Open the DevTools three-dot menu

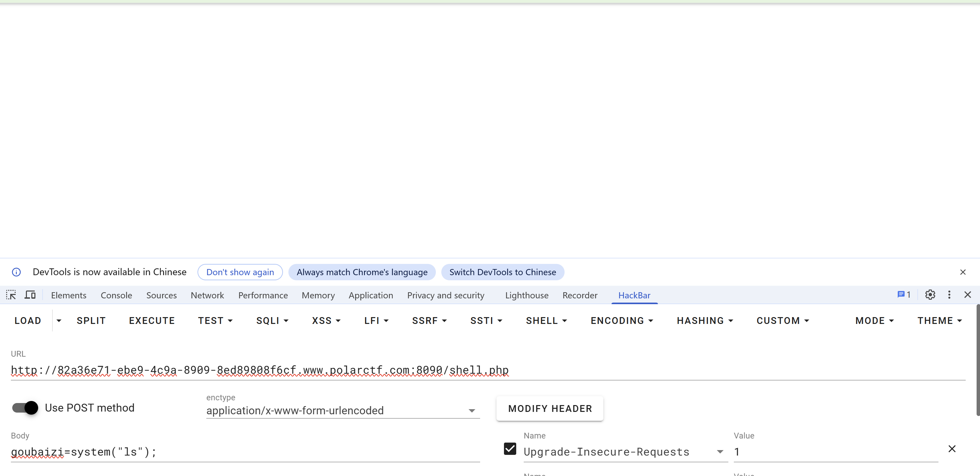(x=949, y=295)
